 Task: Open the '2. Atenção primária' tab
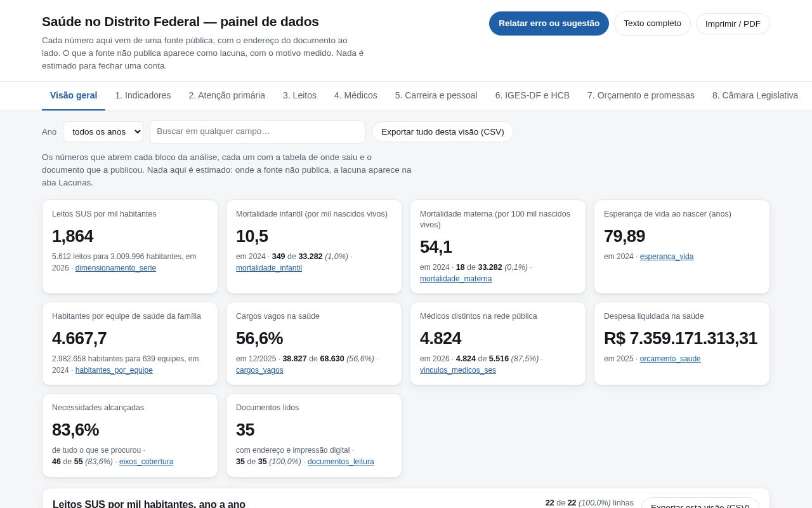coord(226,95)
